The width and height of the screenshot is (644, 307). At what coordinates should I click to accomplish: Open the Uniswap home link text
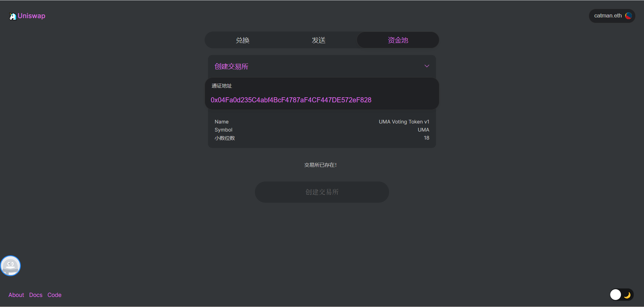click(x=32, y=16)
